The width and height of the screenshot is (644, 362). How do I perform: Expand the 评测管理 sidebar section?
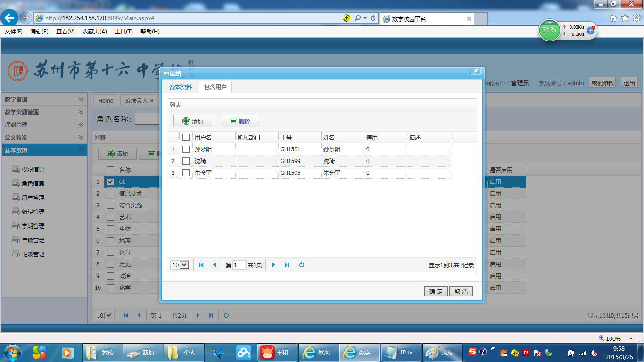(45, 124)
